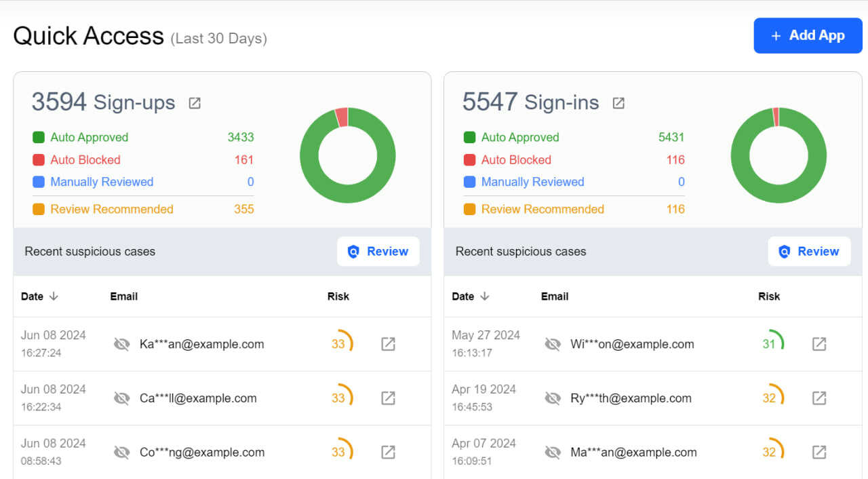Review suspicious Sign-ins cases
The width and height of the screenshot is (868, 479).
pos(809,252)
